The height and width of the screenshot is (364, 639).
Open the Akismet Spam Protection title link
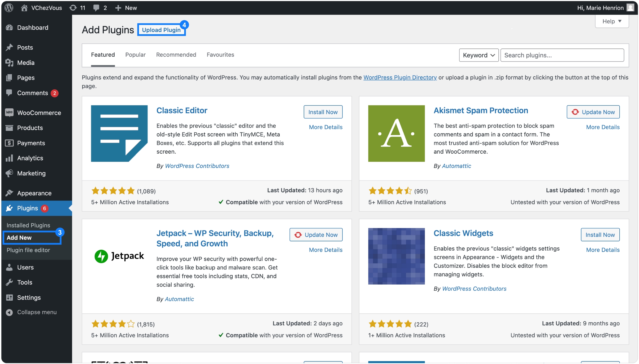click(x=481, y=110)
